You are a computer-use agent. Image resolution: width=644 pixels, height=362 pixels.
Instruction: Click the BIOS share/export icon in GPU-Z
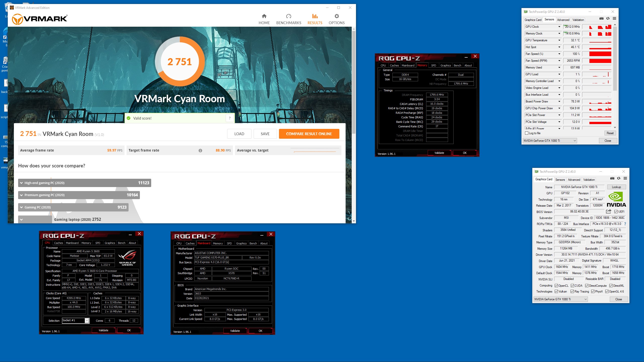(609, 211)
